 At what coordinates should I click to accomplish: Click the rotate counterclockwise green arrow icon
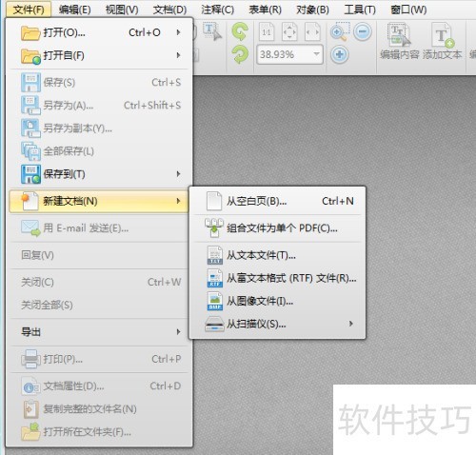[x=240, y=31]
